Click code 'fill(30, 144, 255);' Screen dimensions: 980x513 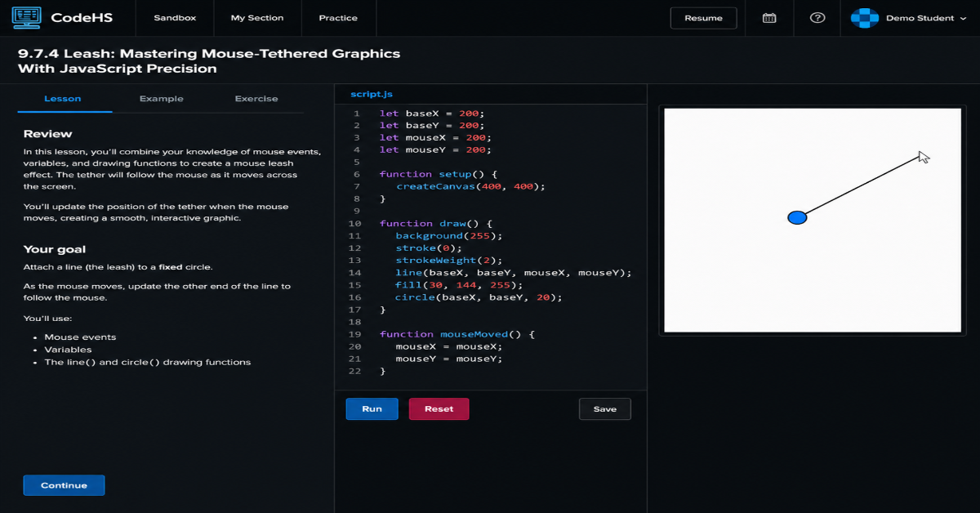pos(459,284)
